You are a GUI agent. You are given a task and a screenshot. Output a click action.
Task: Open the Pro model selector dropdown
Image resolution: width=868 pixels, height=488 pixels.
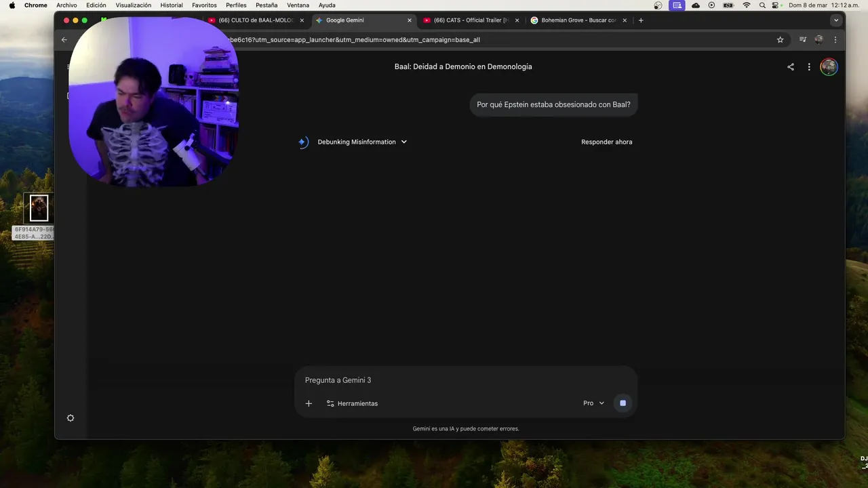(593, 403)
